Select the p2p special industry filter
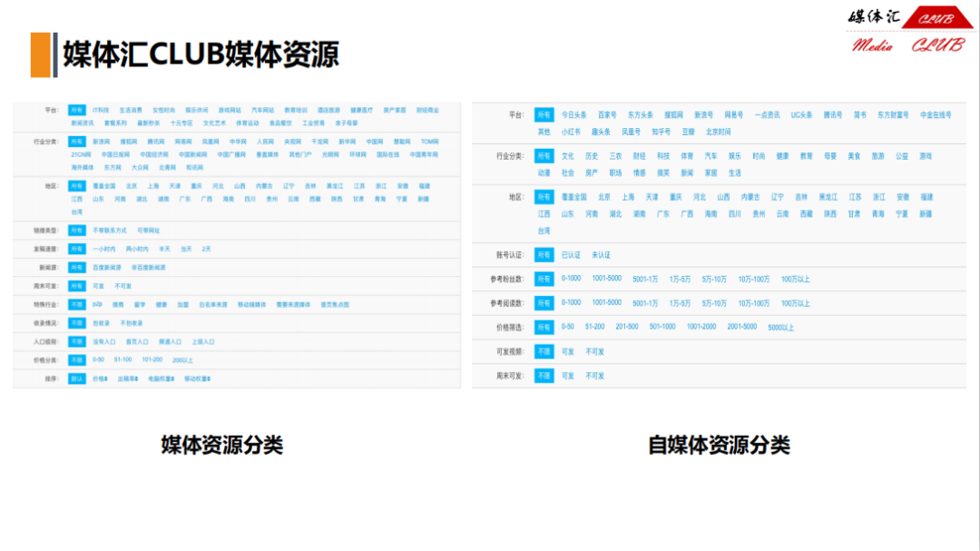Image resolution: width=980 pixels, height=551 pixels. 97,305
